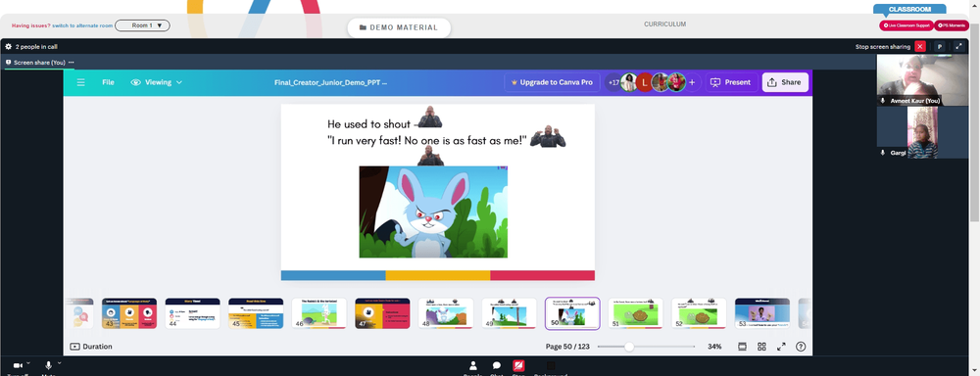
Task: Click the 2 people in call label
Action: tap(37, 46)
